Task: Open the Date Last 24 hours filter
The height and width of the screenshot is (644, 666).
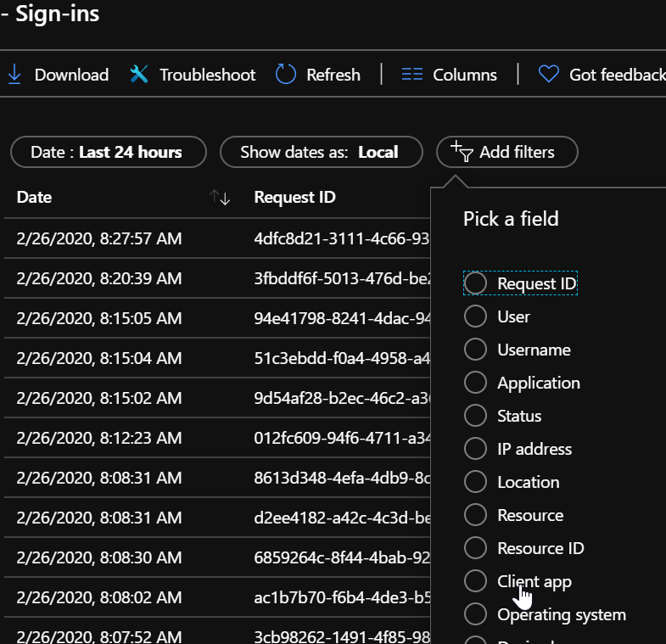Action: [x=108, y=153]
